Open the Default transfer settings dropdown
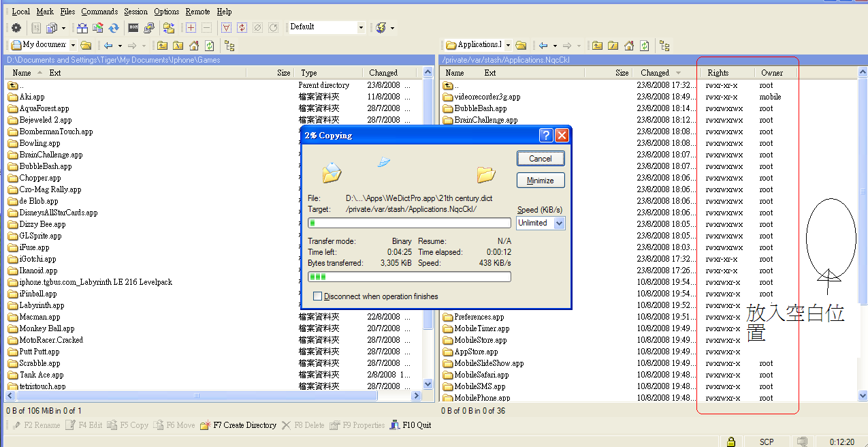The image size is (868, 447). click(x=361, y=28)
